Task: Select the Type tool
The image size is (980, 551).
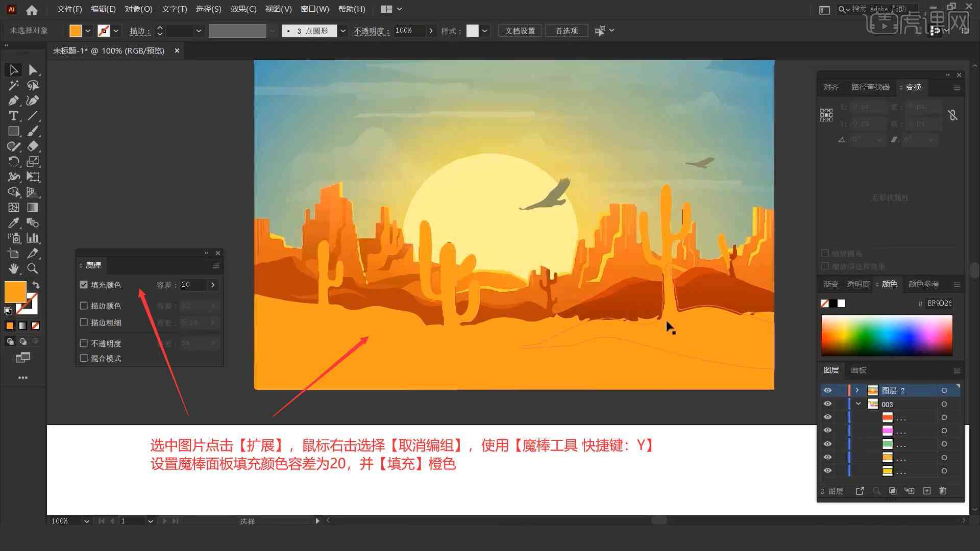Action: (x=12, y=116)
